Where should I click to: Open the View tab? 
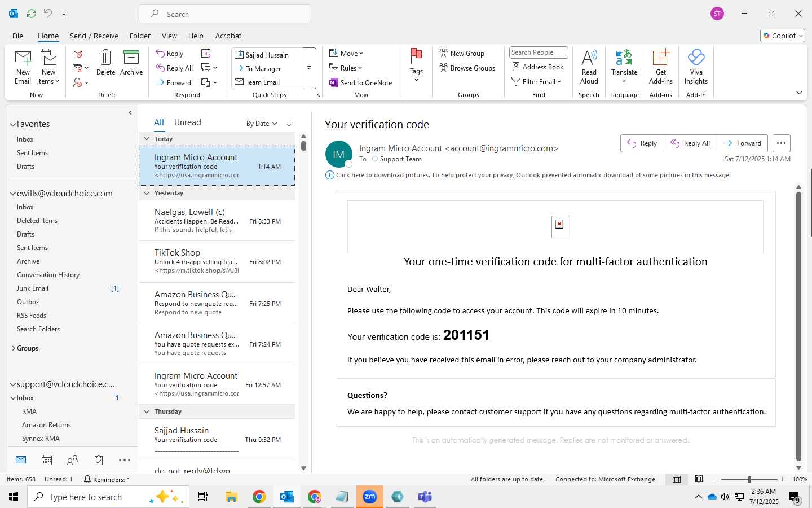[169, 36]
